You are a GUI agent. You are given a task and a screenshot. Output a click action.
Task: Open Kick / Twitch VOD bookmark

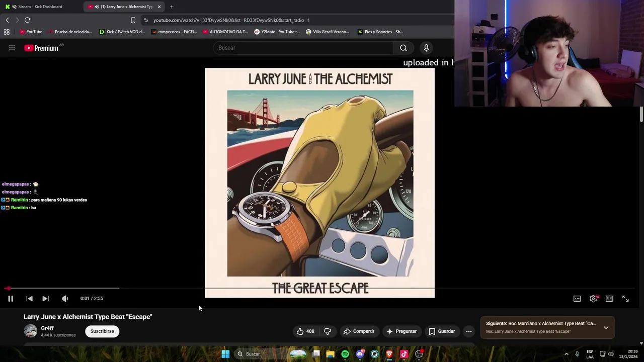[122, 32]
